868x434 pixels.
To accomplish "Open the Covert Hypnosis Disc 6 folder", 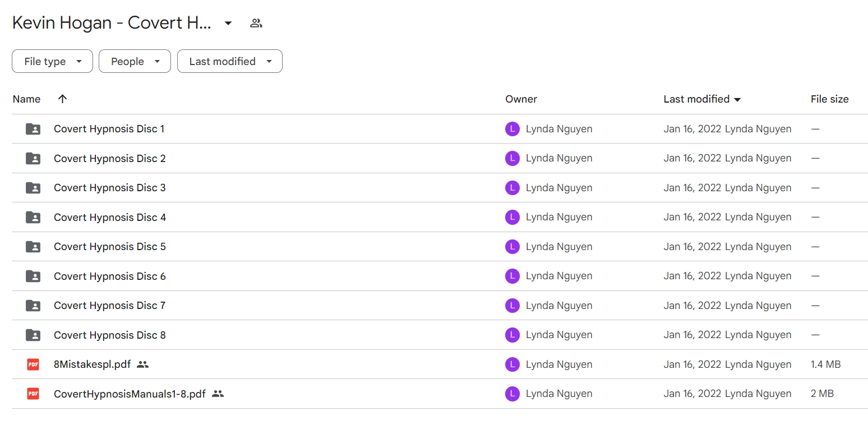I will pos(110,276).
